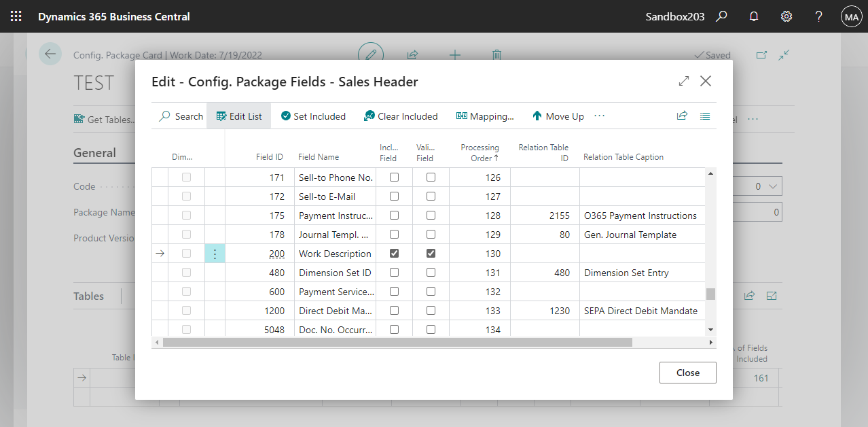The height and width of the screenshot is (427, 868).
Task: Click the Close button
Action: pyautogui.click(x=687, y=373)
